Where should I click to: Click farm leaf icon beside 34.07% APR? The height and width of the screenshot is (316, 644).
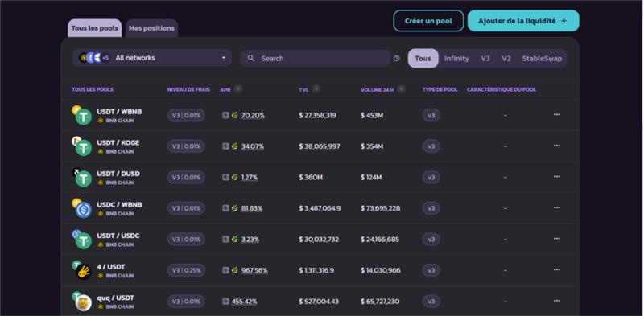(234, 146)
